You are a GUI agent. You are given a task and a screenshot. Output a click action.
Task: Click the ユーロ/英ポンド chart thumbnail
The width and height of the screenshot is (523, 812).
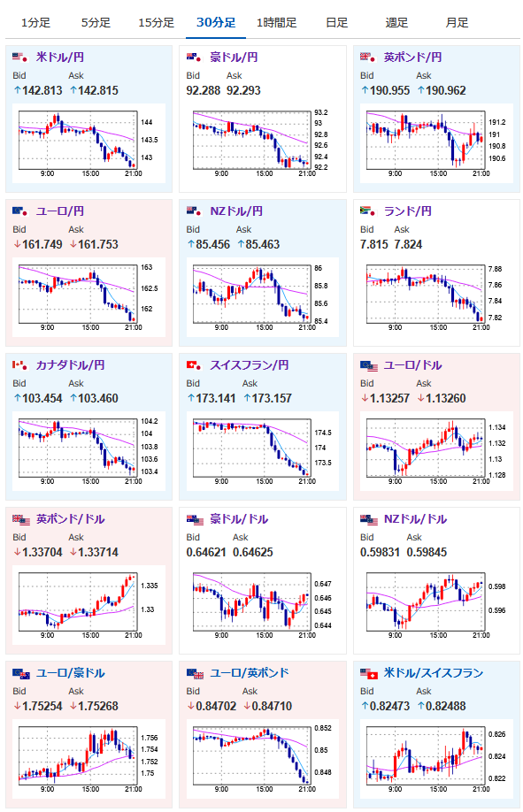tap(254, 759)
